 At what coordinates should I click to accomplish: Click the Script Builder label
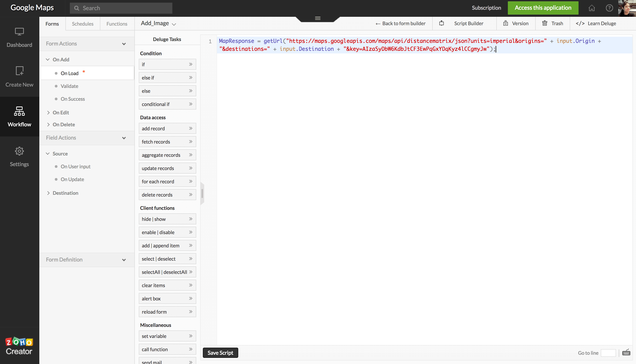coord(468,23)
